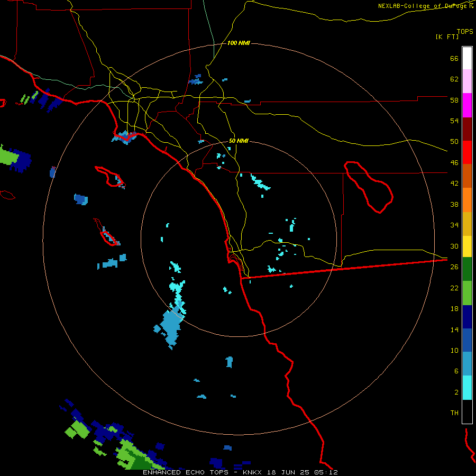Click the 50 NMI range ring label
Screen dimensions: 476x476
239,141
